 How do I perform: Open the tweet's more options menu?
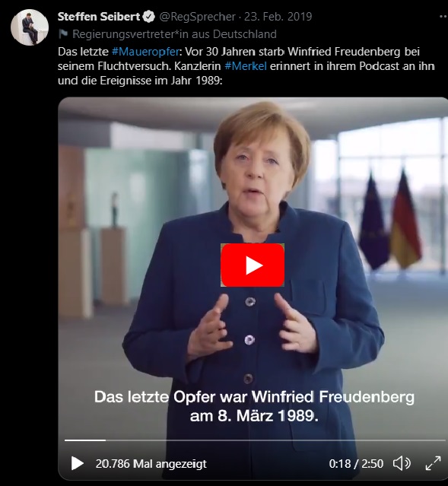pyautogui.click(x=443, y=17)
